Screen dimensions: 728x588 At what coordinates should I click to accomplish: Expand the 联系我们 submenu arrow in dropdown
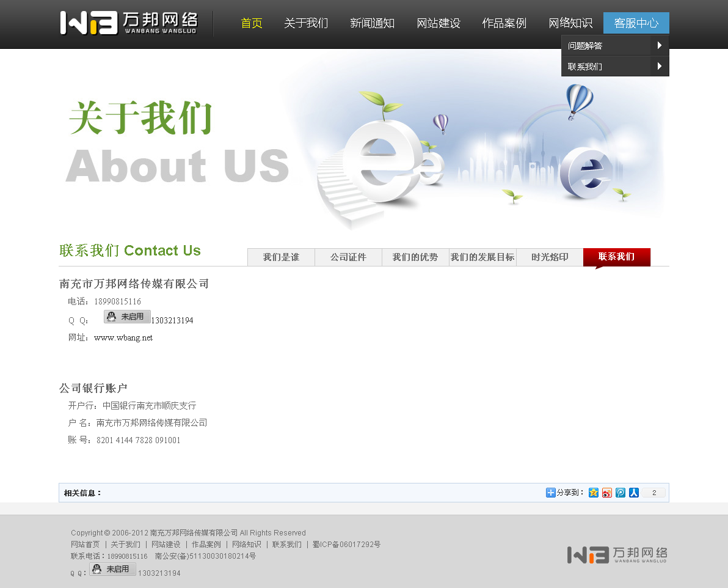[x=660, y=66]
